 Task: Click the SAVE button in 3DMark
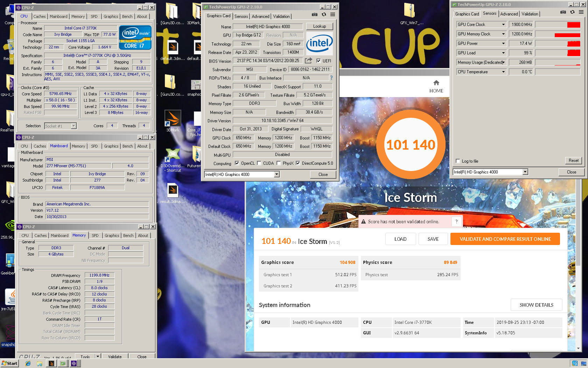pos(433,239)
